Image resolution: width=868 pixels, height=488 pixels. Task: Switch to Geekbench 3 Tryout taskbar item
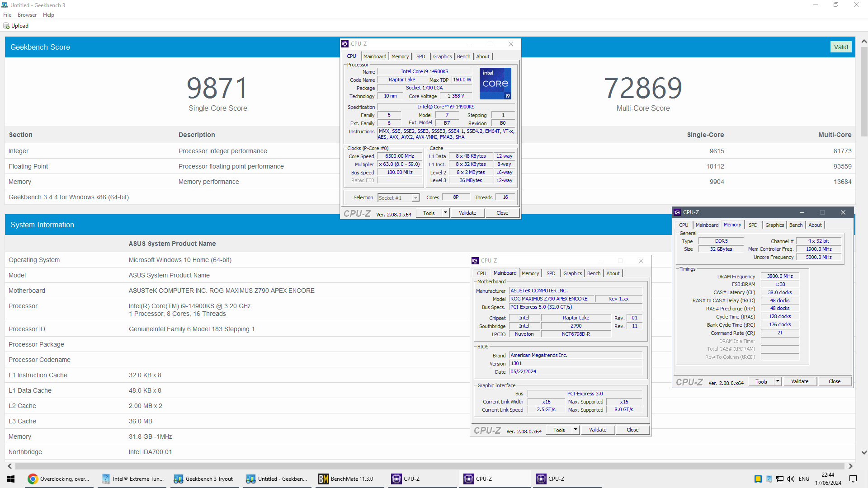[x=204, y=479]
